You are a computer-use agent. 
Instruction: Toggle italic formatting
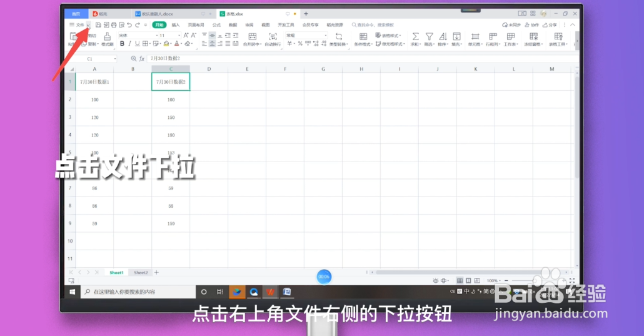pyautogui.click(x=130, y=44)
